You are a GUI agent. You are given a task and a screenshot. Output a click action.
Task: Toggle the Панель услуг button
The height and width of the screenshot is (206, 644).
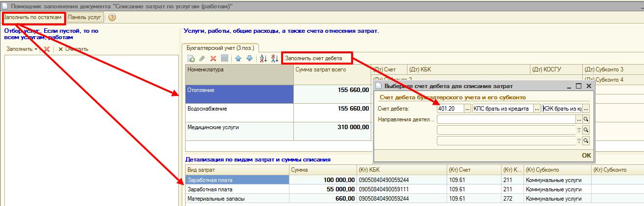pos(85,18)
